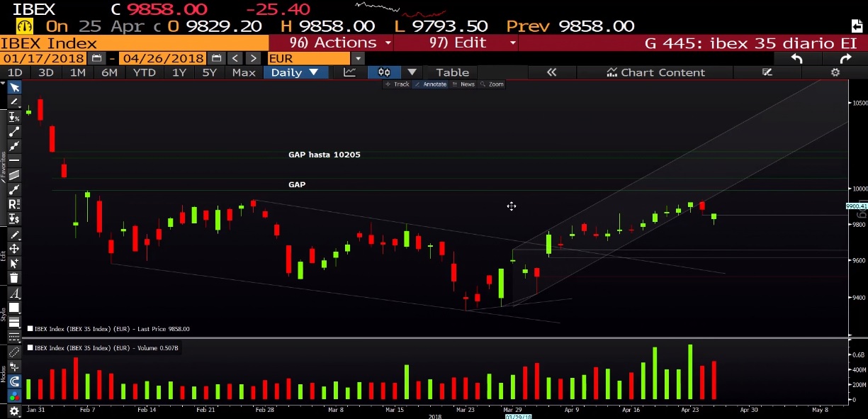Screen dimensions: 868x419
Task: Toggle the IBEX Volume legend checkbox
Action: click(x=30, y=348)
